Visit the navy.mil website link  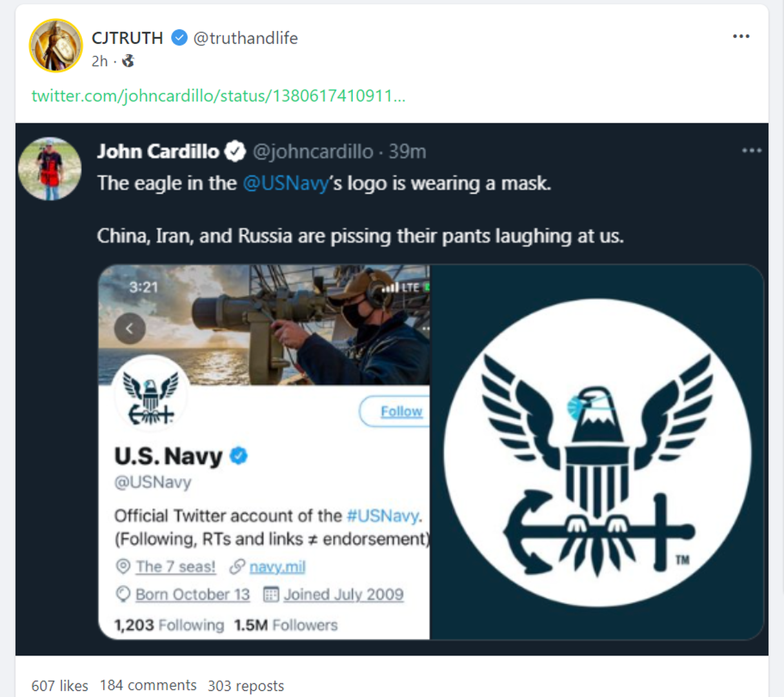pyautogui.click(x=277, y=567)
